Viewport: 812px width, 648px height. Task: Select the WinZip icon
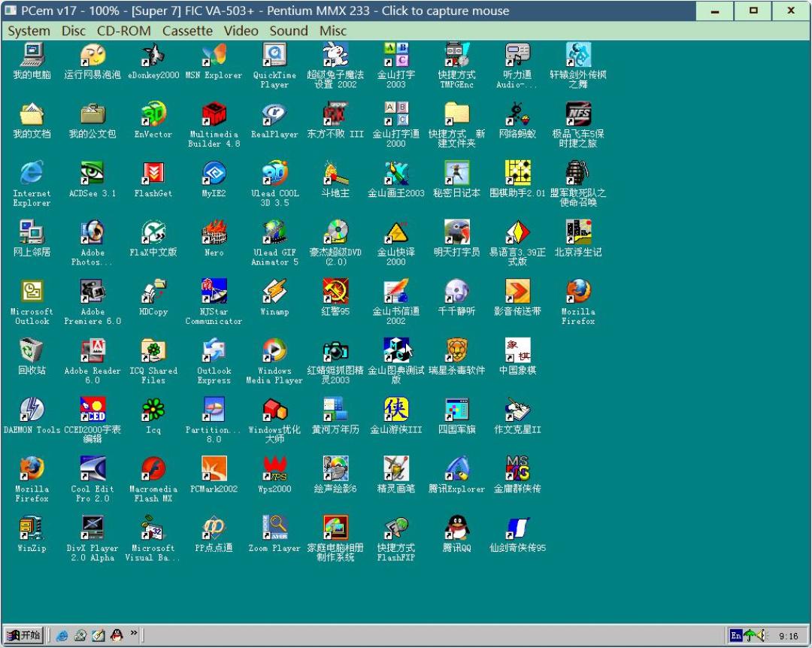pos(32,535)
